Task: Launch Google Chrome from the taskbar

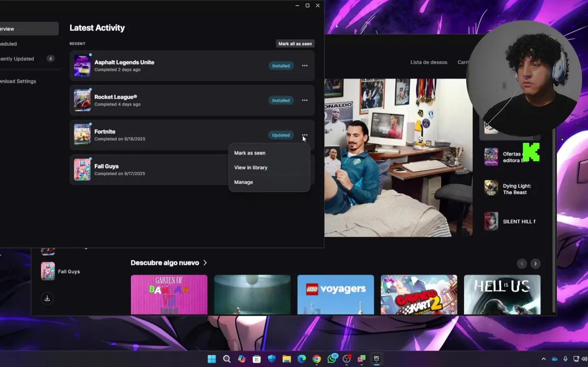Action: (317, 359)
